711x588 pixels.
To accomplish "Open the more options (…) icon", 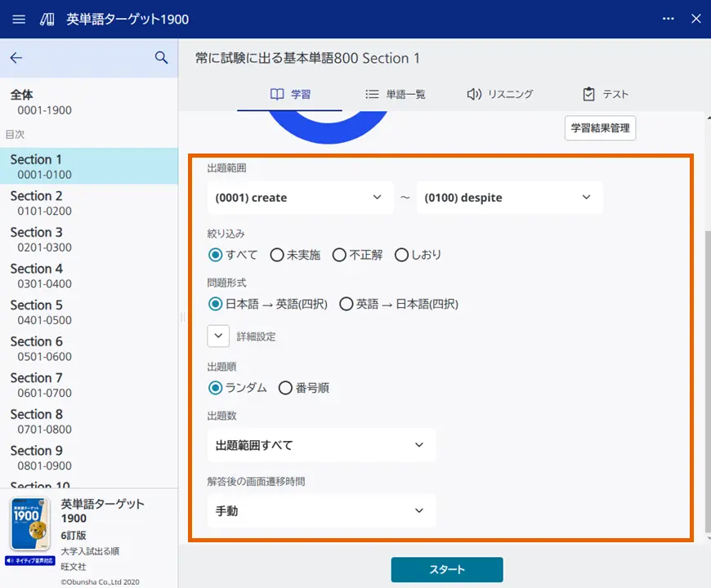I will point(668,19).
